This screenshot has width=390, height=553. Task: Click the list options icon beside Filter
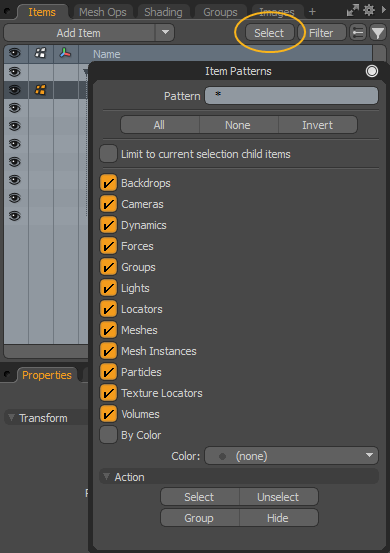tap(358, 33)
